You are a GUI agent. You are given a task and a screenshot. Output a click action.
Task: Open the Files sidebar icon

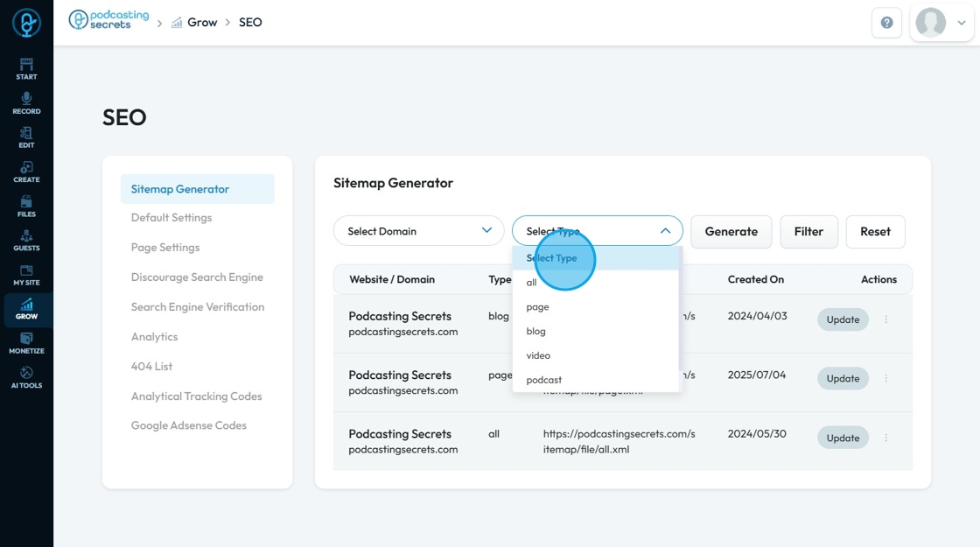coord(26,206)
